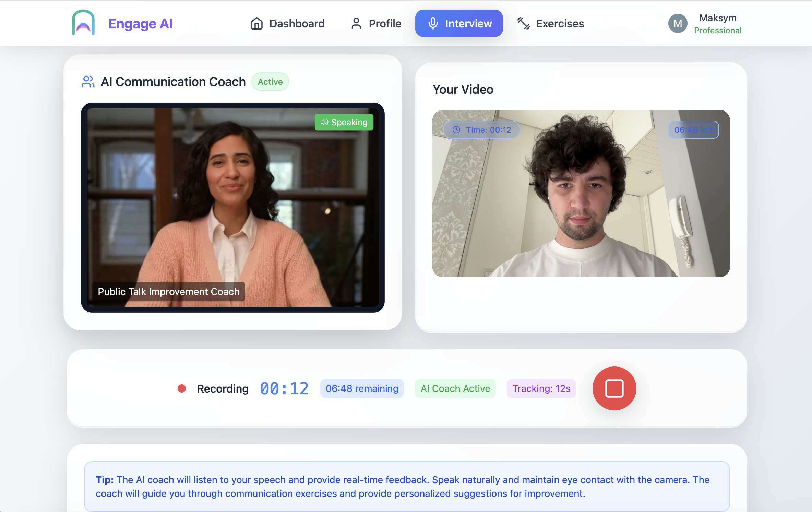The image size is (812, 512).
Task: Click the Exercises dumbbell icon
Action: (x=524, y=23)
